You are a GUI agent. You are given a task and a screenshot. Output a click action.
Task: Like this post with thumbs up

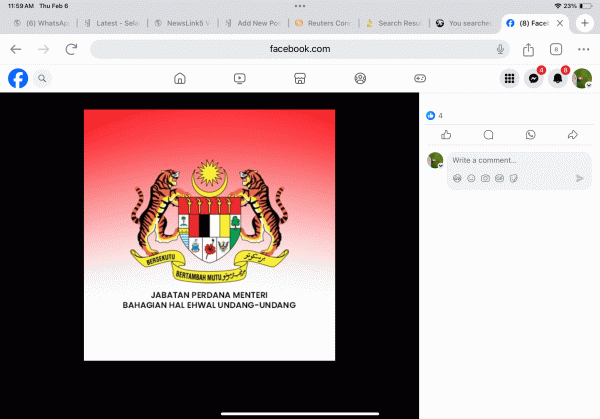pyautogui.click(x=446, y=134)
